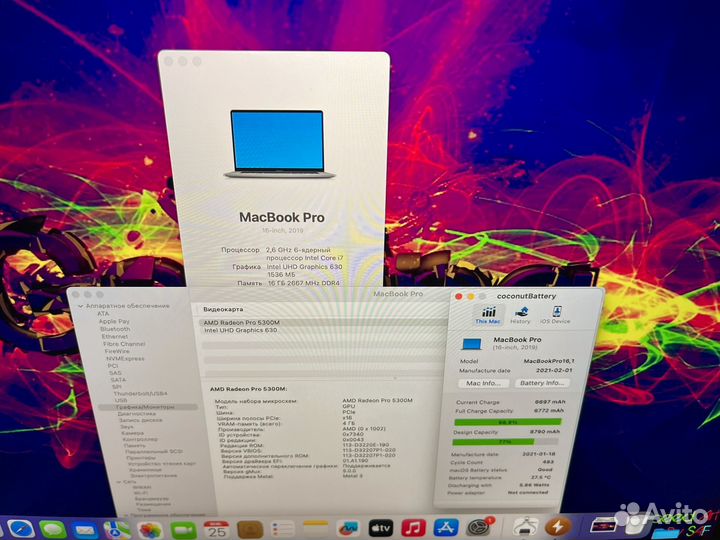Select Fibre Channel in the sidebar
The image size is (720, 540).
click(124, 344)
